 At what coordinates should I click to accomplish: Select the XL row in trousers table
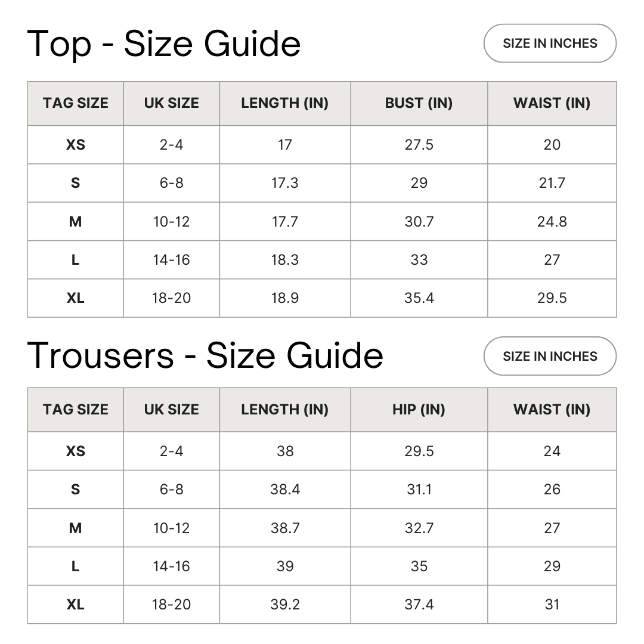[x=76, y=605]
